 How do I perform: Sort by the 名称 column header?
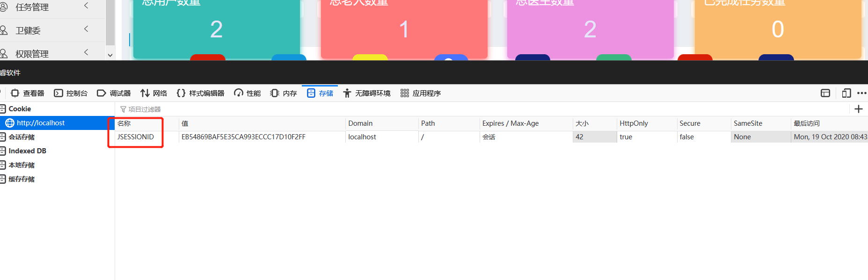point(146,123)
